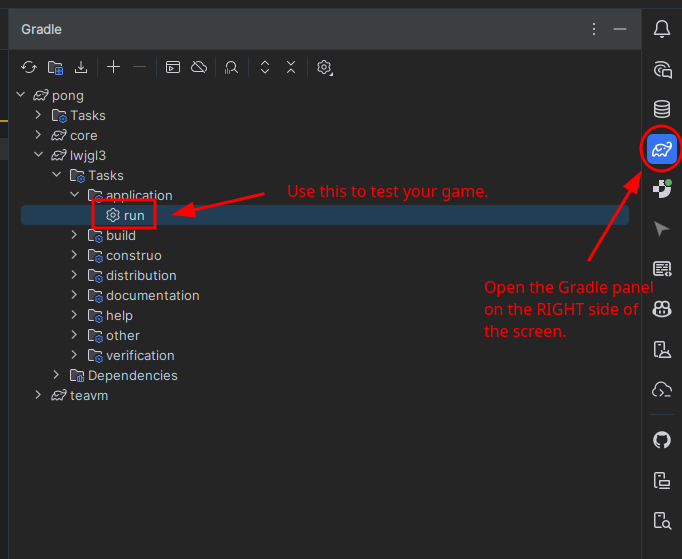Select the Dependencies label
Image resolution: width=682 pixels, height=559 pixels.
pos(133,375)
